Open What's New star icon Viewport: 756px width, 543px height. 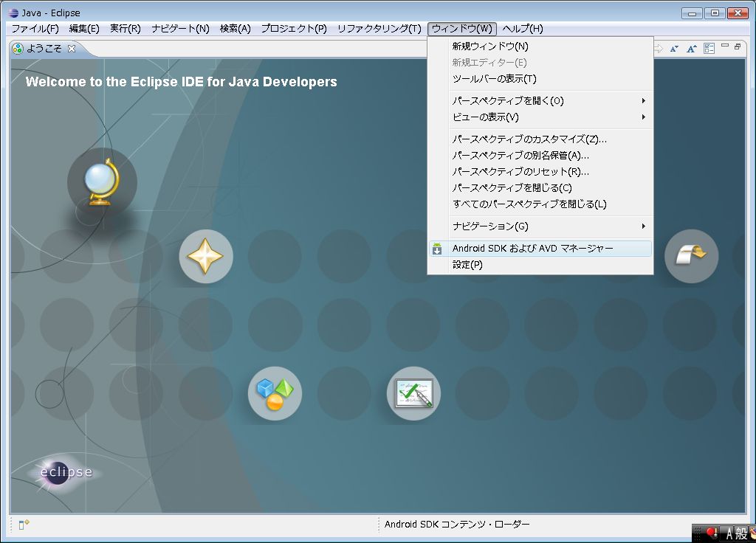pos(206,256)
